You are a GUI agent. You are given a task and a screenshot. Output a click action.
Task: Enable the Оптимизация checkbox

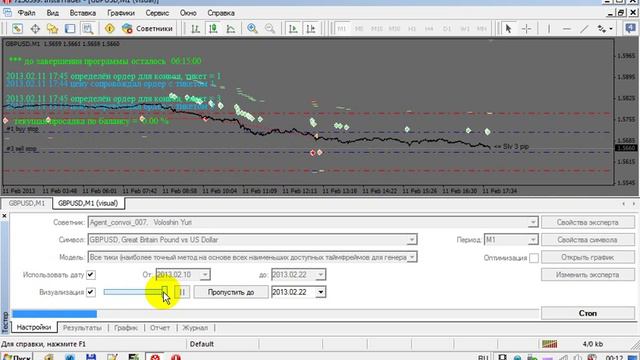(x=533, y=258)
